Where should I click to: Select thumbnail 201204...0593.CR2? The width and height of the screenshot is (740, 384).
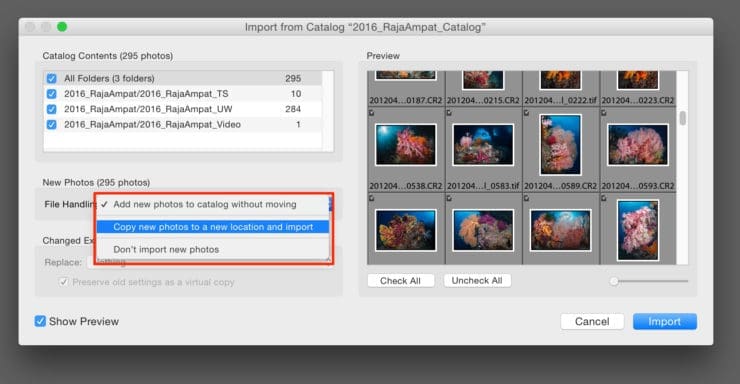click(638, 145)
